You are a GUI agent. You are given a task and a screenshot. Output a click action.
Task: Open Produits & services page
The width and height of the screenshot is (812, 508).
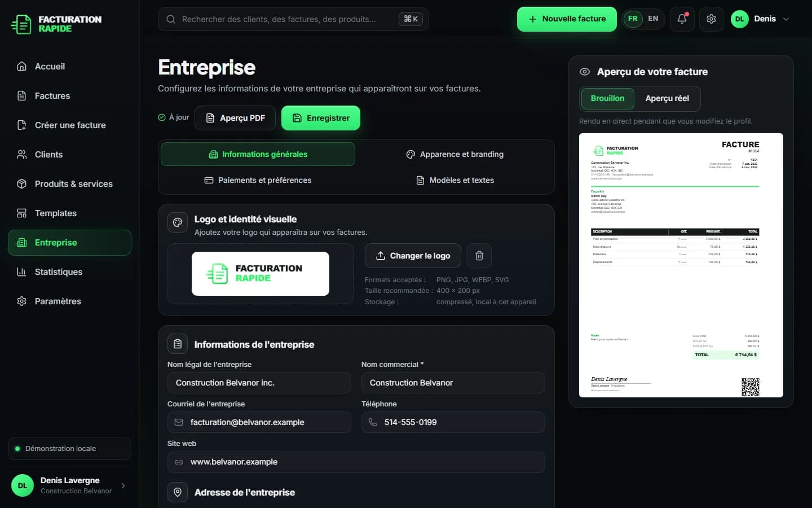click(x=69, y=184)
